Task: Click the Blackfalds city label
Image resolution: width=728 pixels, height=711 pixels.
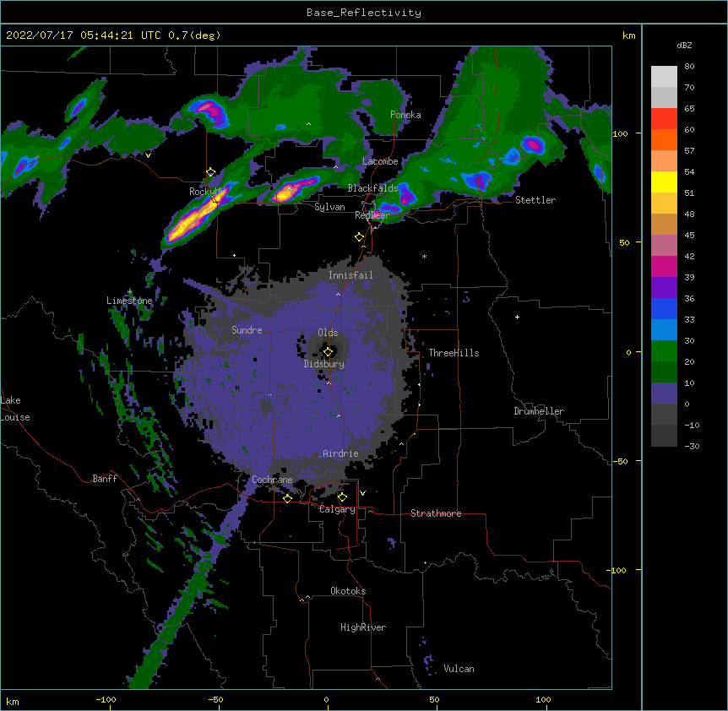Action: click(372, 188)
